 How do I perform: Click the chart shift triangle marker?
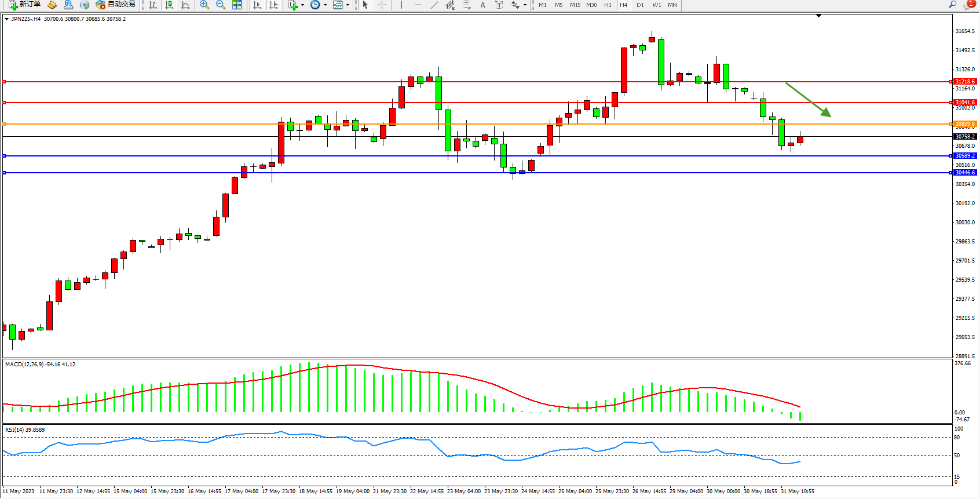pos(818,16)
